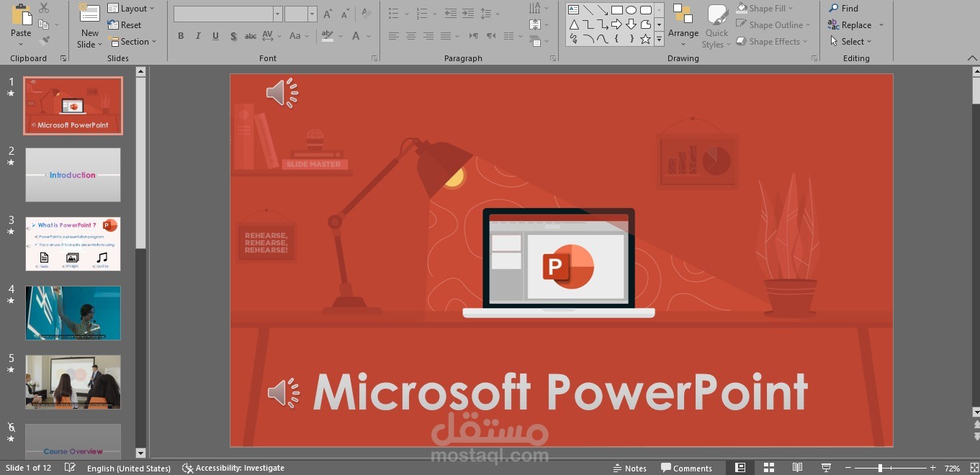Click the Paste clipboard icon
The width and height of the screenshot is (980, 475).
pyautogui.click(x=21, y=16)
